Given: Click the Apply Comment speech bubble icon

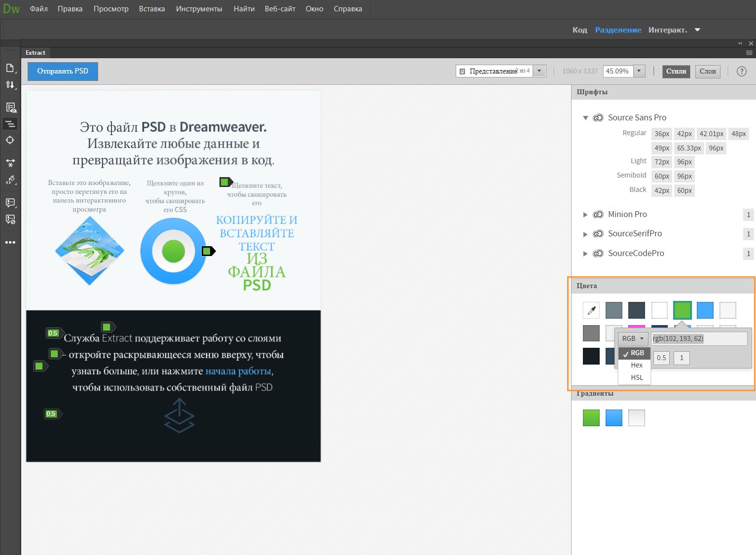Looking at the screenshot, I should click(10, 203).
